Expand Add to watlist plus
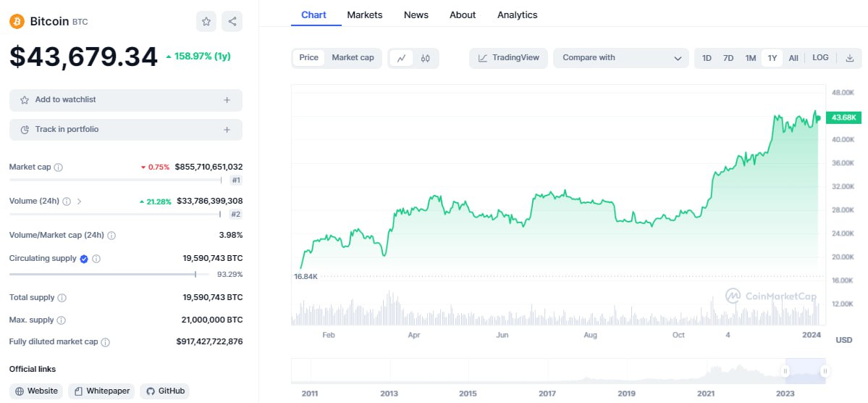Screen dimensions: 868x403 227,100
